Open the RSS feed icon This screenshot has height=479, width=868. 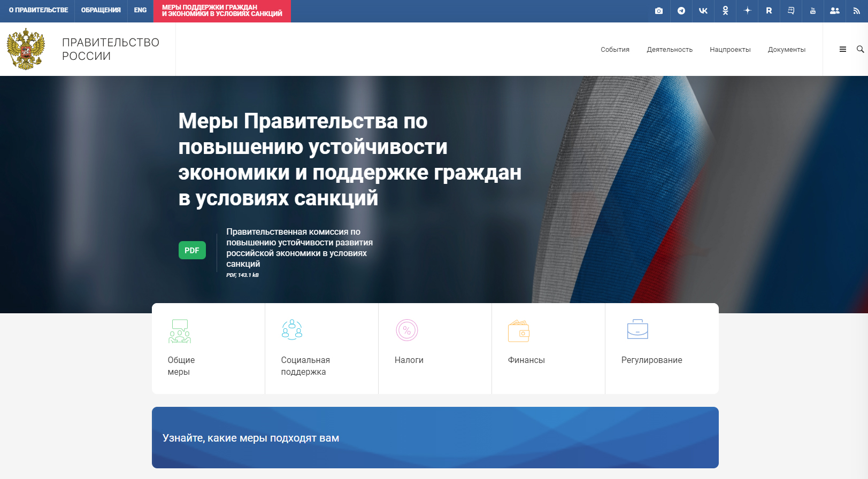coord(856,11)
